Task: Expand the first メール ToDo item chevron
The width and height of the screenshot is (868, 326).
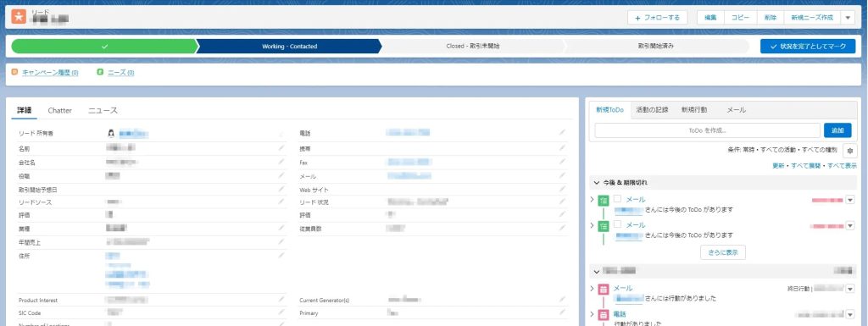Action: (592, 199)
